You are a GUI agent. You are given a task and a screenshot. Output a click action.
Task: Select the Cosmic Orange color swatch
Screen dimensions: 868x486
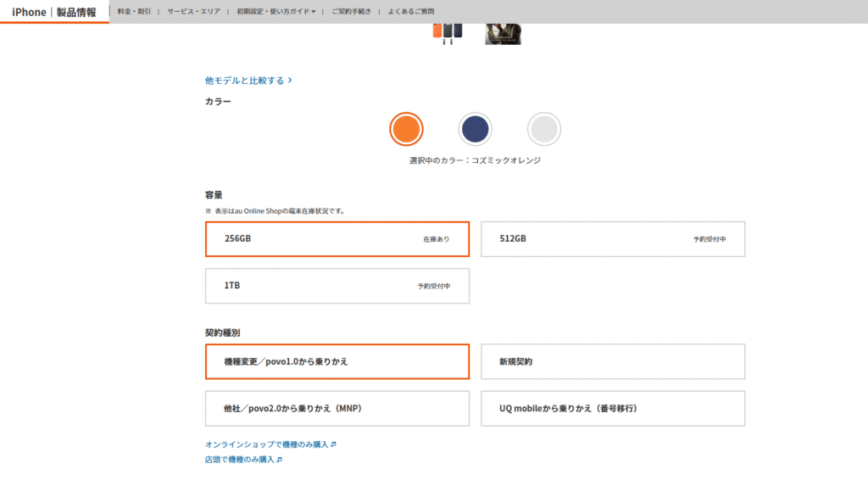406,129
